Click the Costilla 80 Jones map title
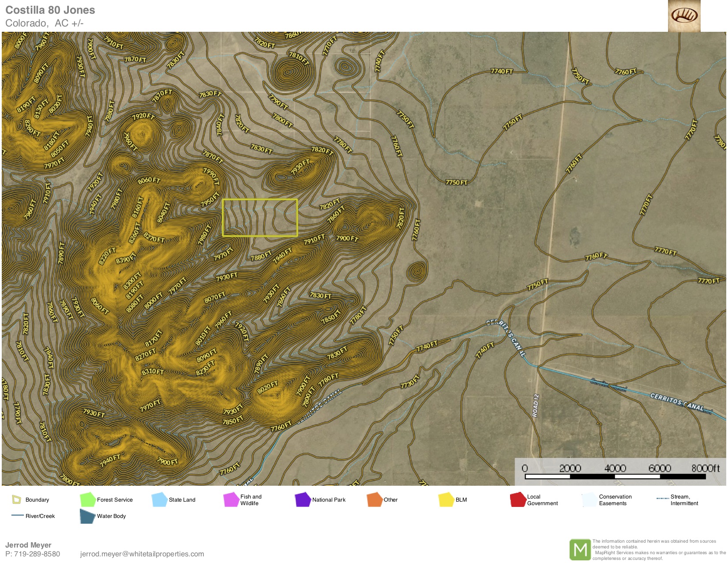 (x=50, y=10)
